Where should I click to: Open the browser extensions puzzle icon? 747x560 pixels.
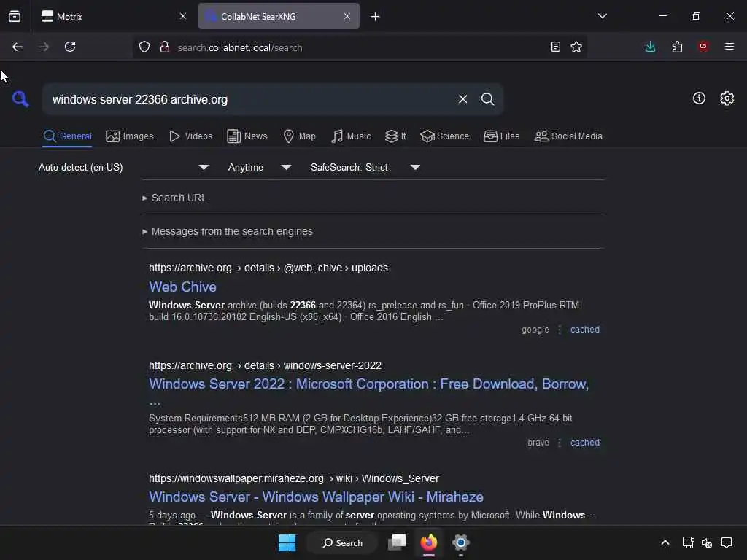pos(677,47)
